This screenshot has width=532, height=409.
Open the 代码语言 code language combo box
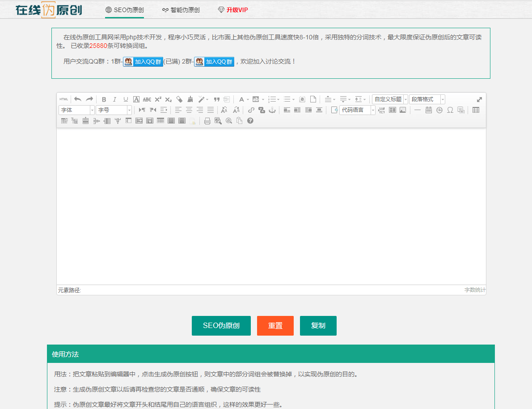point(357,110)
